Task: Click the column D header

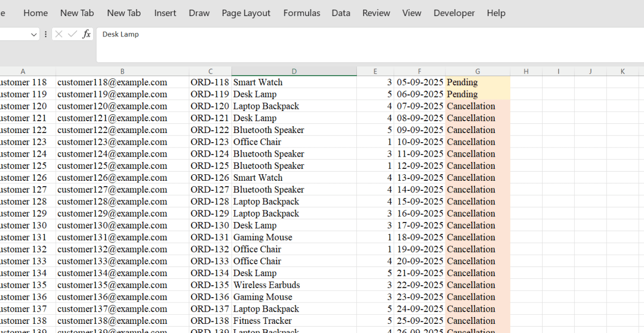Action: (x=294, y=71)
